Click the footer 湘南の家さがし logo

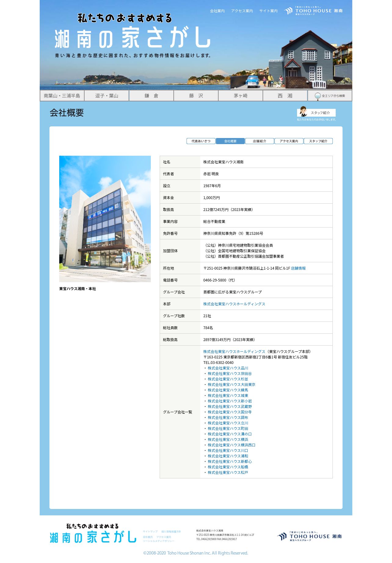[93, 533]
